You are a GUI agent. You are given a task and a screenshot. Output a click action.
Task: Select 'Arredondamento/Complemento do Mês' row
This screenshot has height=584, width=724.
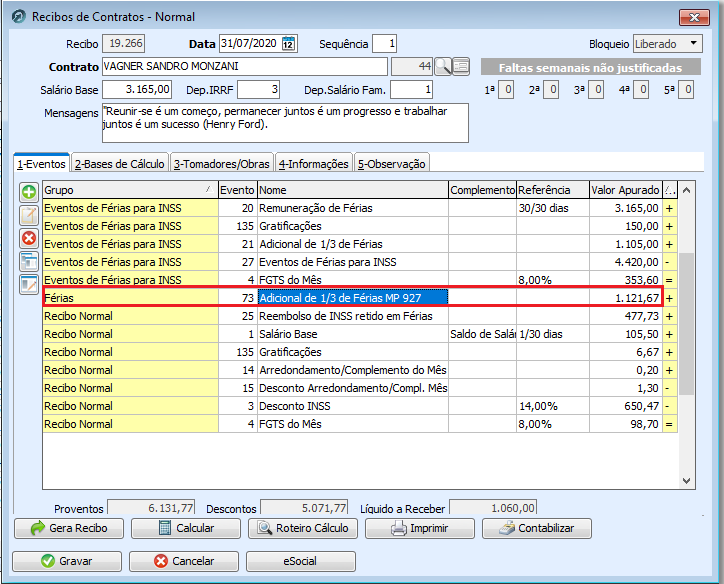click(x=360, y=370)
